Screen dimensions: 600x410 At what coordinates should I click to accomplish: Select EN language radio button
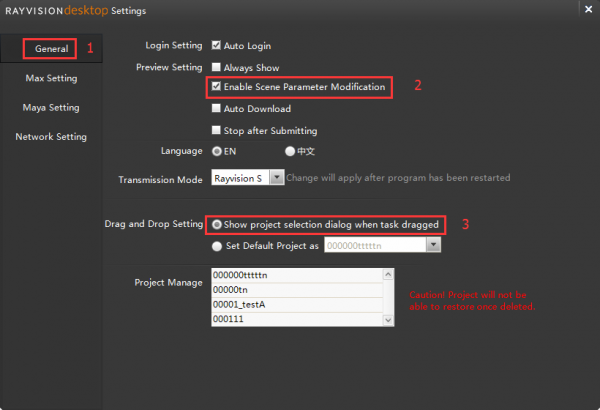pos(217,151)
